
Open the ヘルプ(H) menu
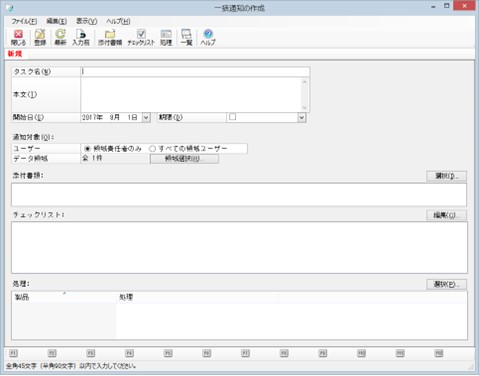pos(118,21)
